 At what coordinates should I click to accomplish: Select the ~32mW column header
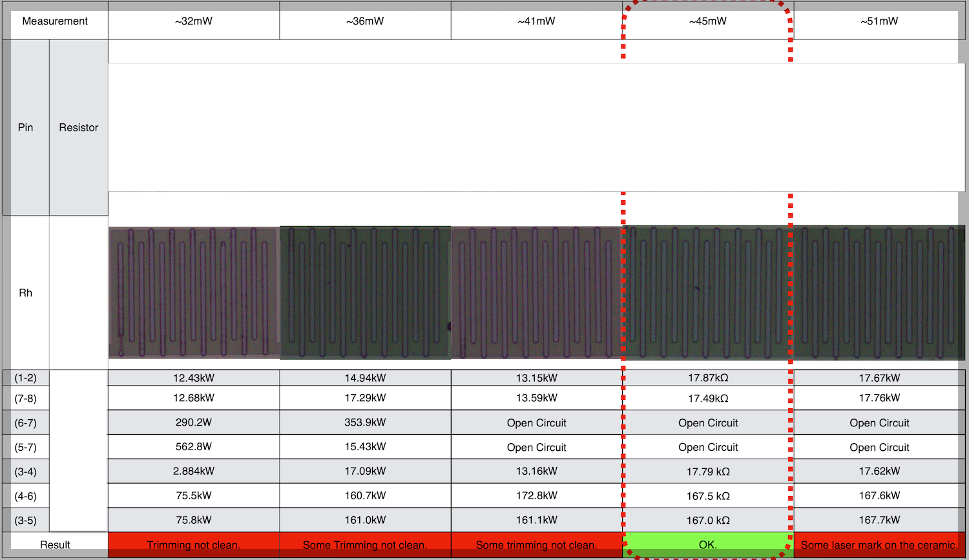[194, 21]
